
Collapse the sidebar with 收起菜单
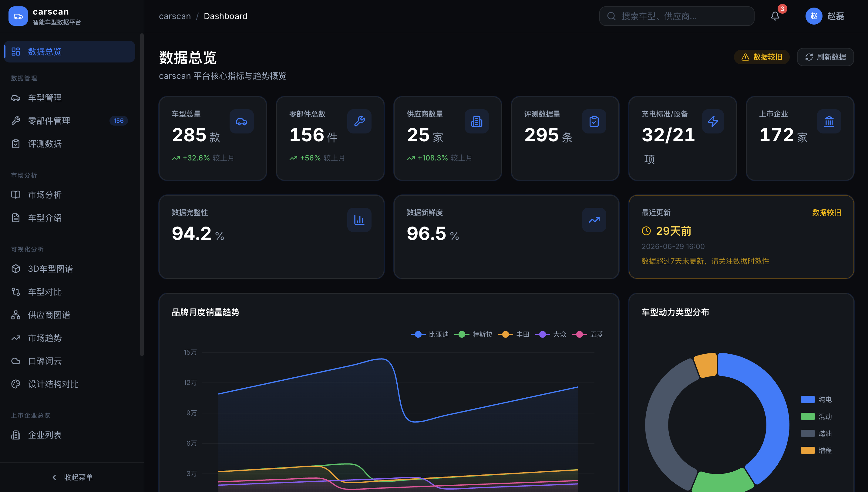pos(72,477)
